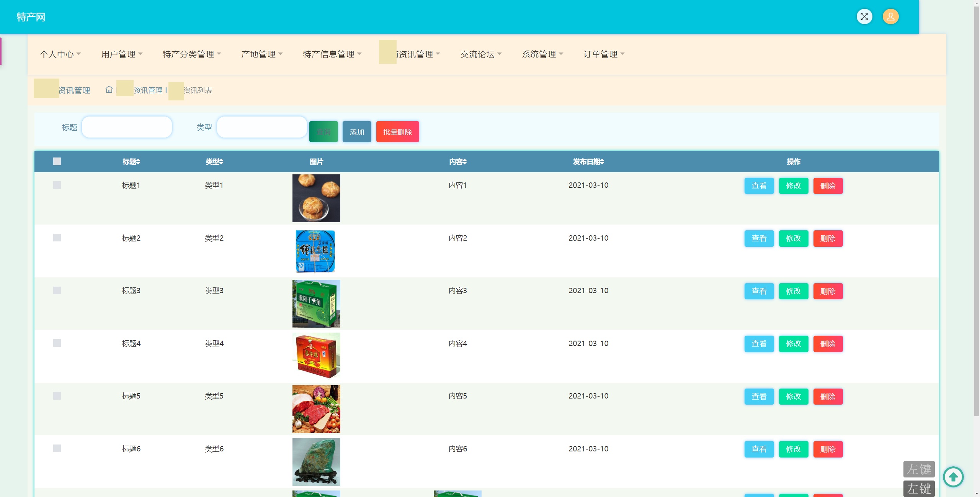Sort by the 发布日期 column sort arrows
This screenshot has width=980, height=497.
pyautogui.click(x=602, y=162)
